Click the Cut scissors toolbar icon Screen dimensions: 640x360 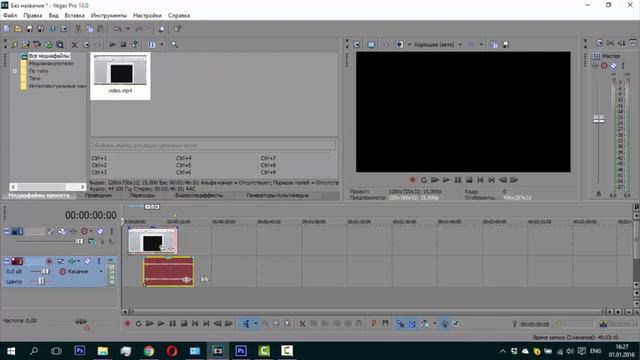click(78, 29)
